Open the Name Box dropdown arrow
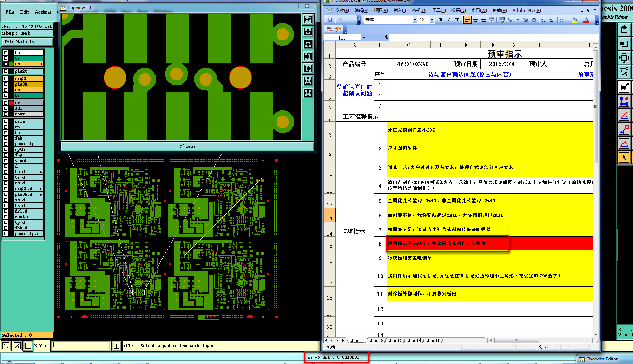633x364 pixels. click(x=364, y=38)
